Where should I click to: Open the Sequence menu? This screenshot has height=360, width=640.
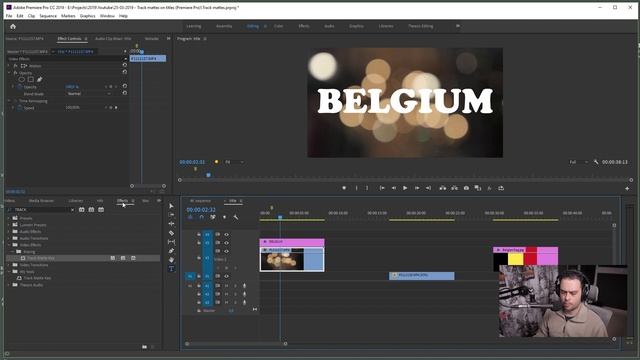click(x=48, y=16)
